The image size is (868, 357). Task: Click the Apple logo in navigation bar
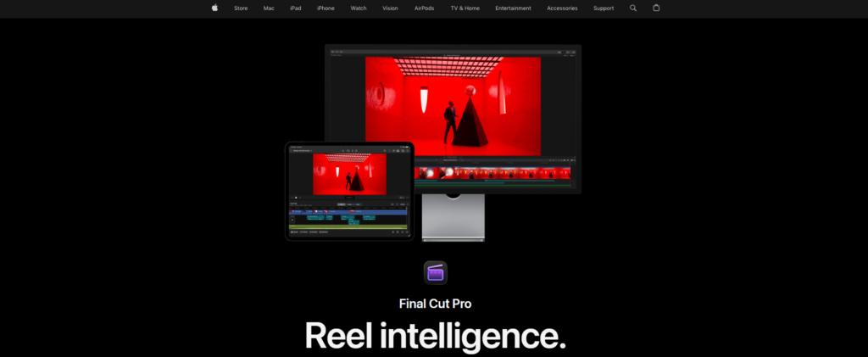click(x=214, y=8)
